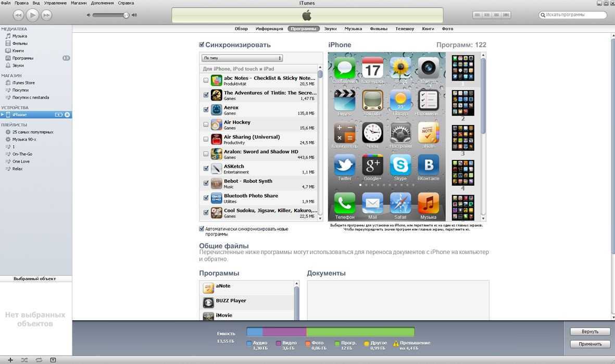Open iTunes Store in the sidebar
Image resolution: width=615 pixels, height=364 pixels.
tap(23, 83)
